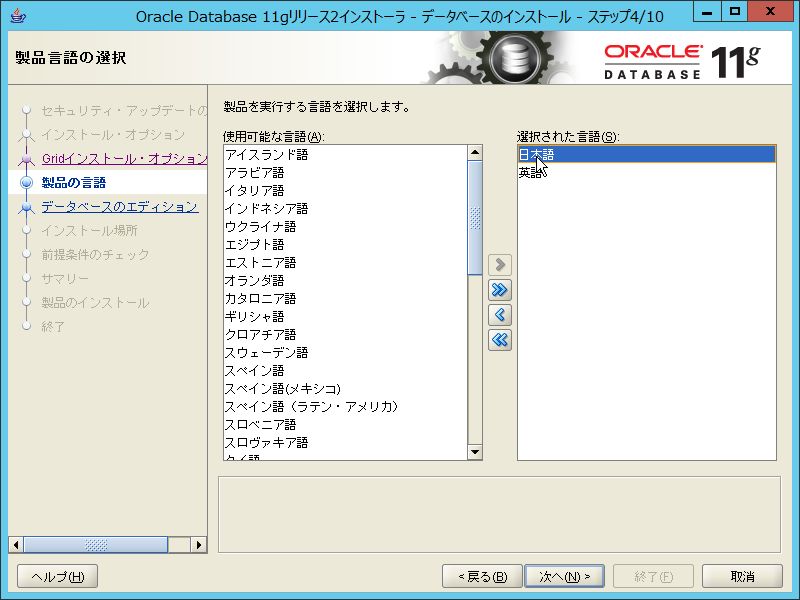Click the remove-all double left arrow button
Viewport: 800px width, 600px height.
coord(499,340)
